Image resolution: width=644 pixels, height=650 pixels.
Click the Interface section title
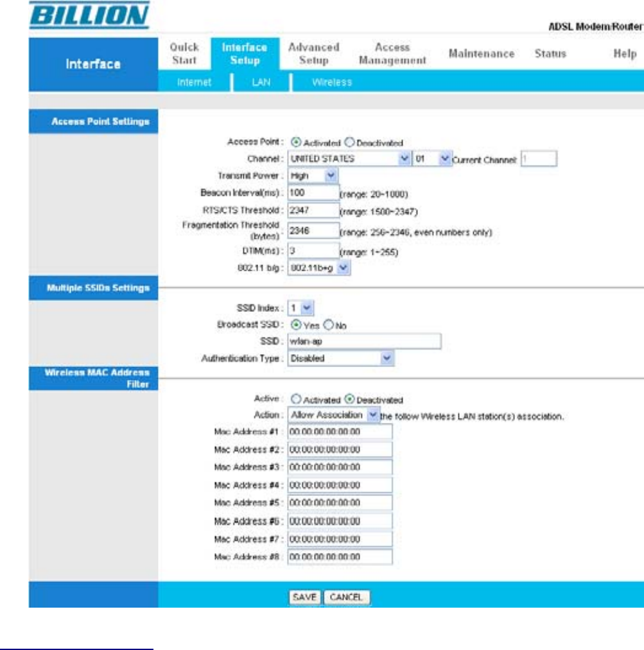(x=93, y=64)
